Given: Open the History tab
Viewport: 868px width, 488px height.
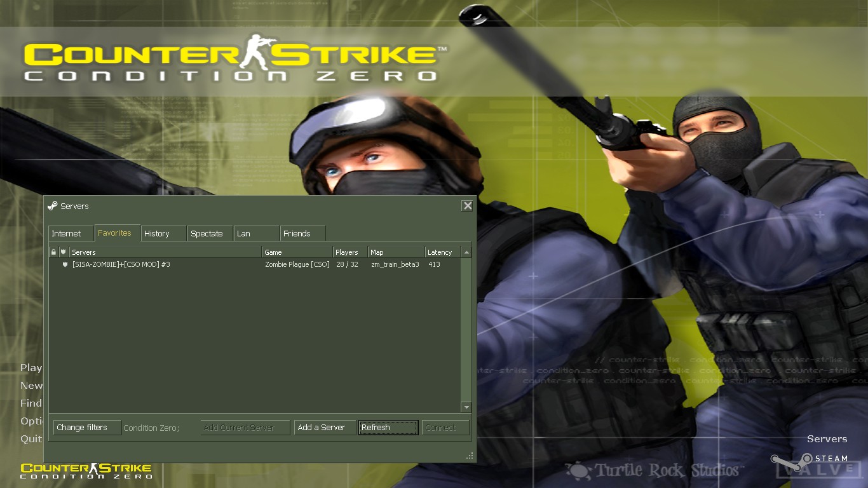Looking at the screenshot, I should pos(163,233).
